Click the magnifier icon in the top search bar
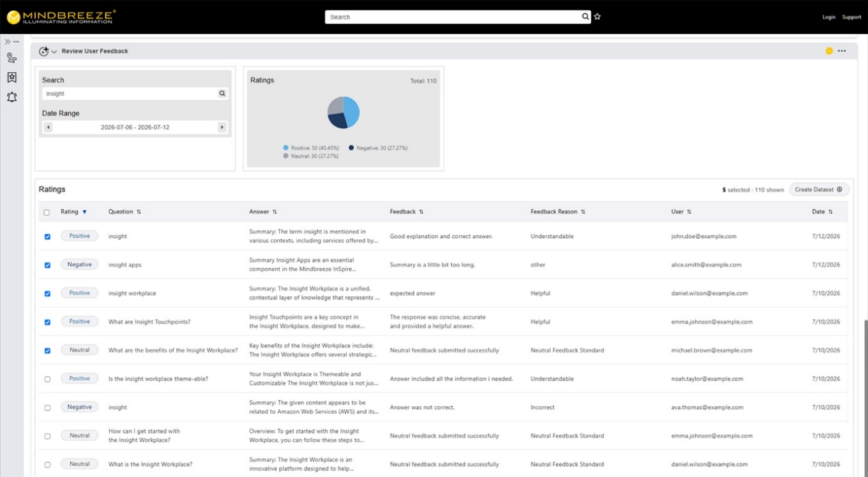 coord(585,17)
